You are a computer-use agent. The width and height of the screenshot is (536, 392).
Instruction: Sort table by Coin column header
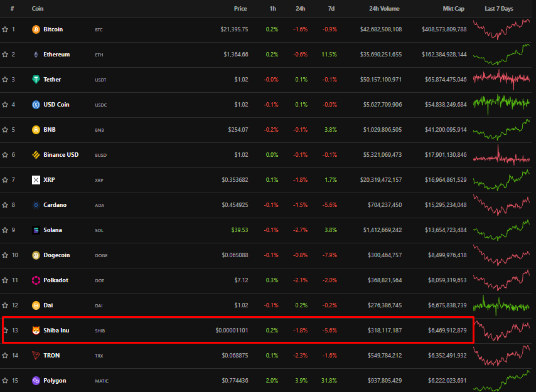click(x=38, y=9)
